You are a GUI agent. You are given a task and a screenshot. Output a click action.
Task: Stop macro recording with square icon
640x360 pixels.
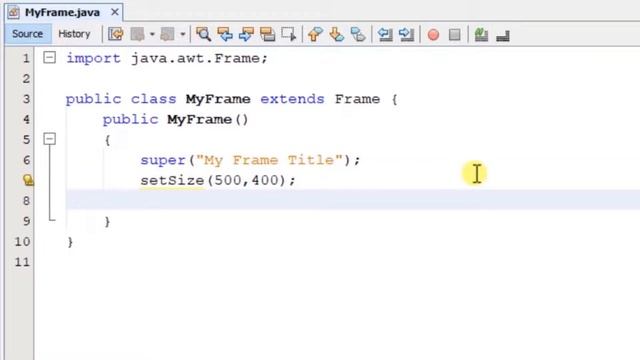(455, 35)
